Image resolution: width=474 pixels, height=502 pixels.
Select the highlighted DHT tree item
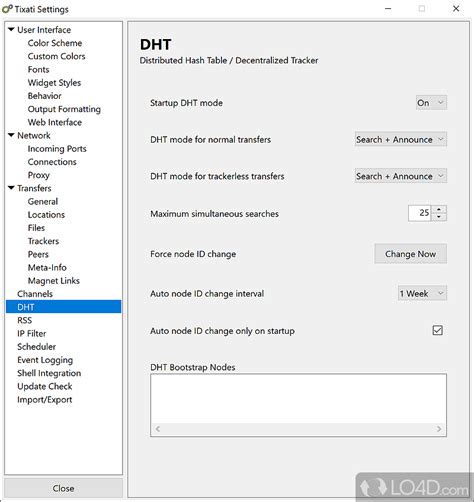[x=63, y=307]
